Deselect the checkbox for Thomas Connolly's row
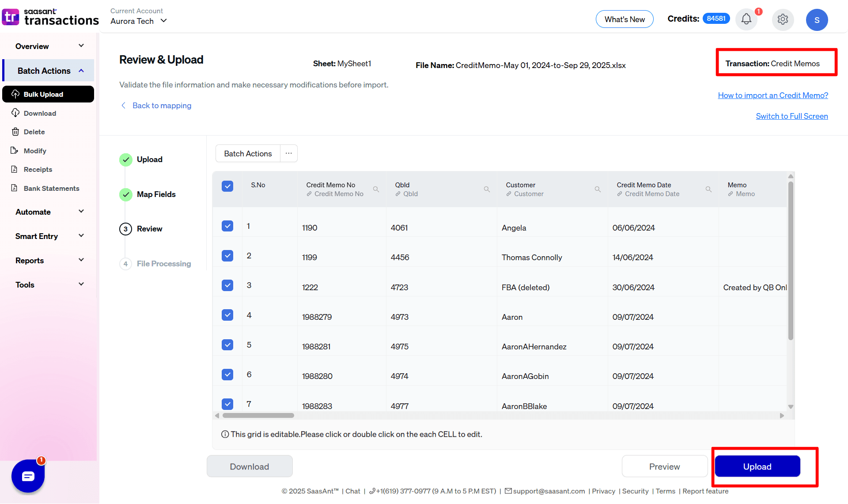The image size is (848, 504). [x=227, y=255]
